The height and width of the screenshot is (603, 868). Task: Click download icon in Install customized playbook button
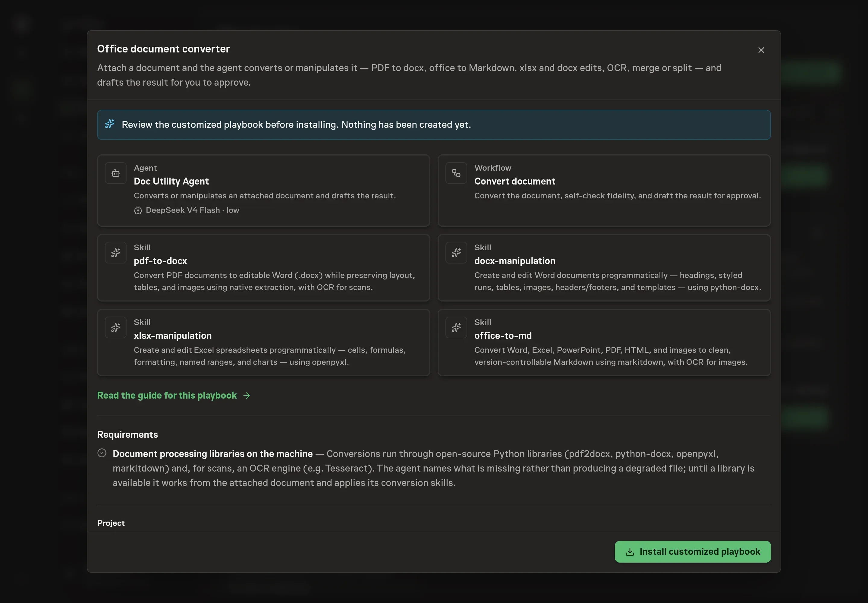click(x=630, y=552)
